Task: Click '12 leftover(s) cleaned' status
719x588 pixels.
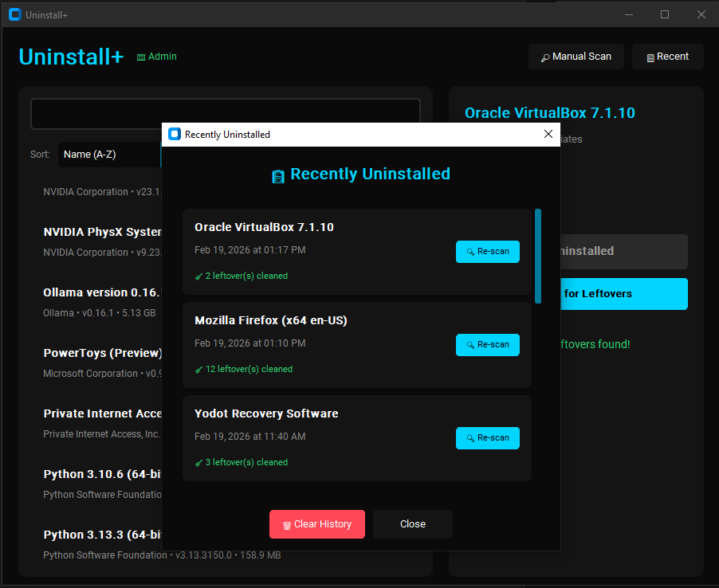Action: (x=244, y=369)
